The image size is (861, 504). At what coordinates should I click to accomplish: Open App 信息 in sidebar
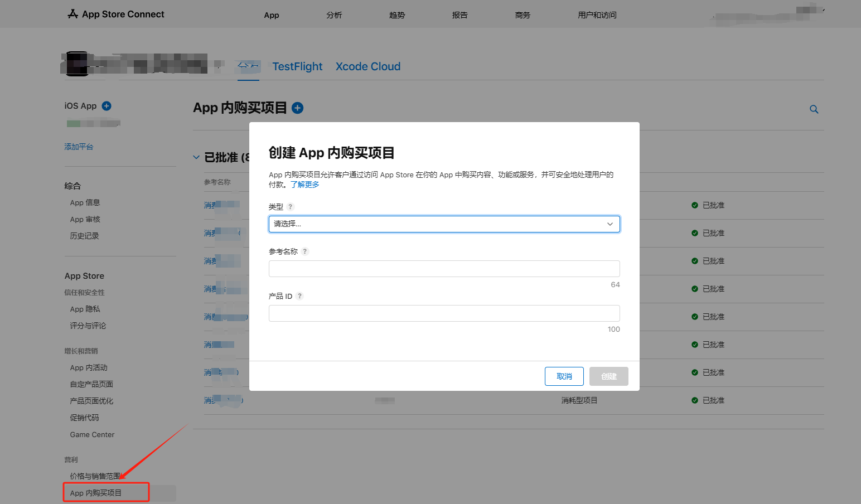[x=85, y=202]
